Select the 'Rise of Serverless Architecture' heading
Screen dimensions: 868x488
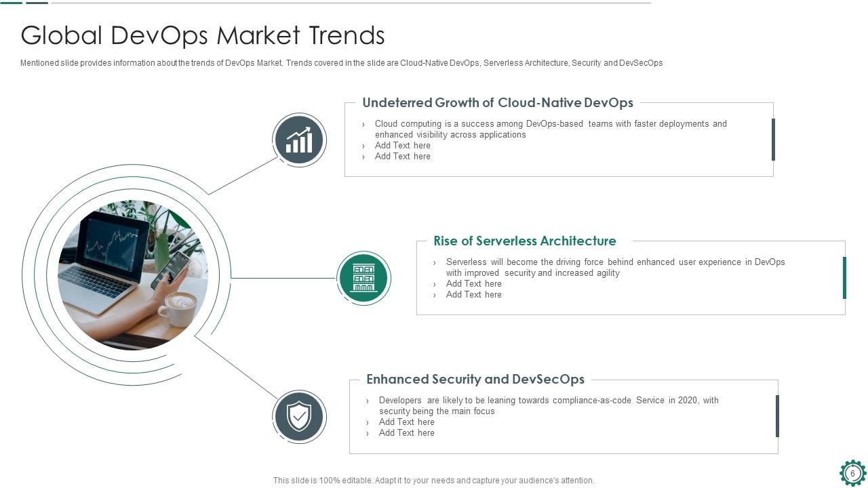524,241
